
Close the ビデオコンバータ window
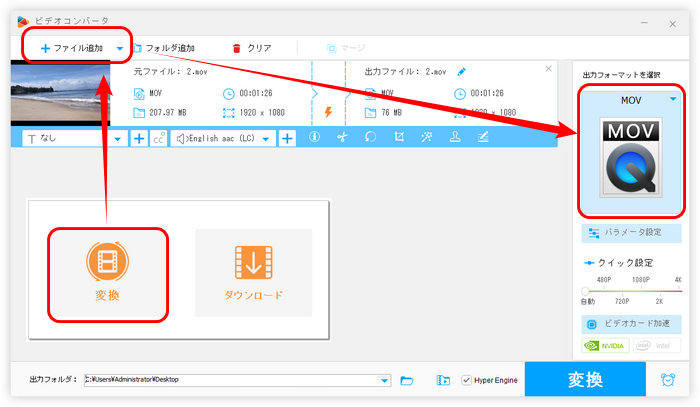click(672, 24)
